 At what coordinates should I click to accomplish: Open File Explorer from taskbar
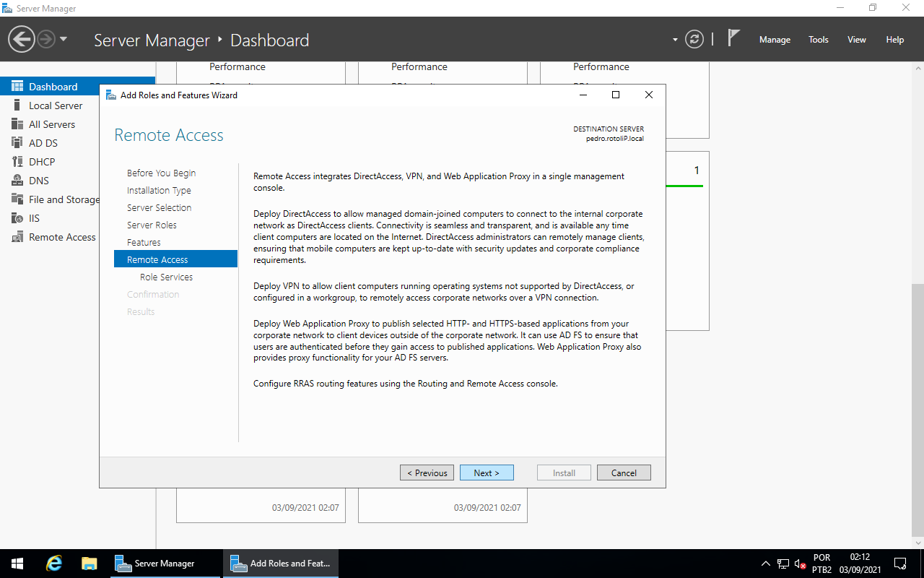pyautogui.click(x=90, y=564)
